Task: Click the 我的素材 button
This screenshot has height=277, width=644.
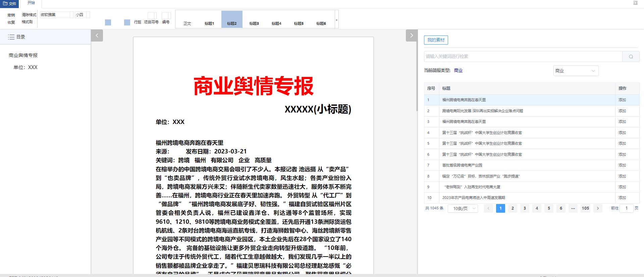Action: point(436,40)
